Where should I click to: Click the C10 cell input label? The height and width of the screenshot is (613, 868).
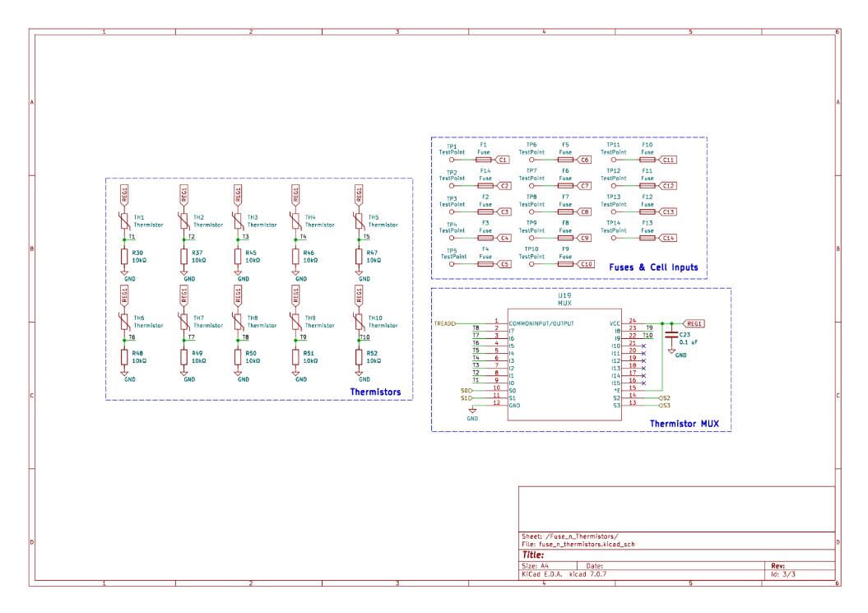coord(585,264)
